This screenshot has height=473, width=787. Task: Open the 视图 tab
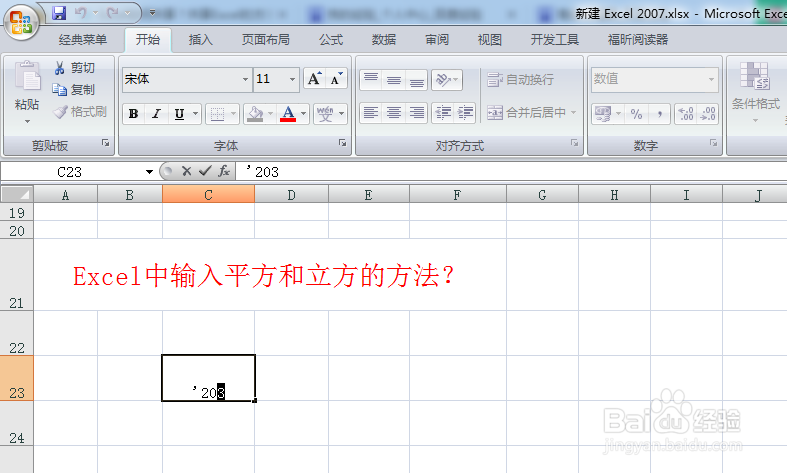(x=490, y=40)
